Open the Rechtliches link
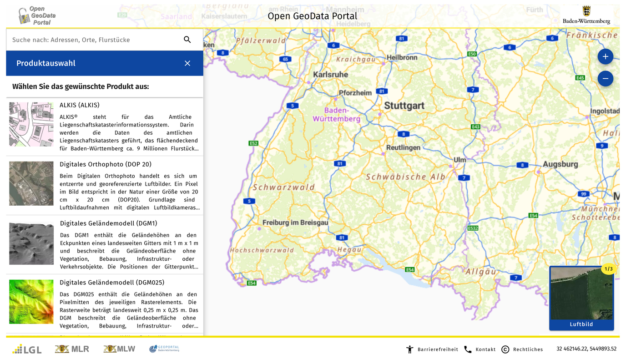Image resolution: width=626 pixels, height=364 pixels. [x=528, y=349]
